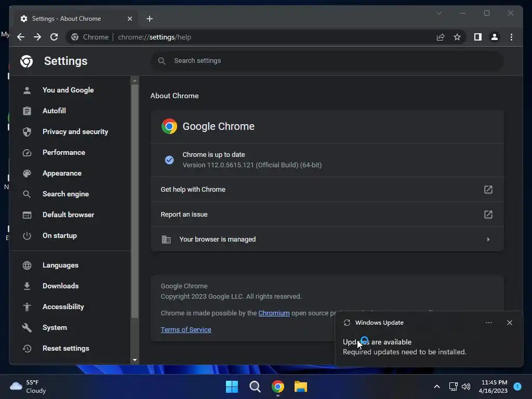The image size is (532, 399).
Task: Open the weather widget showing 55°F Cloudy
Action: [28, 387]
